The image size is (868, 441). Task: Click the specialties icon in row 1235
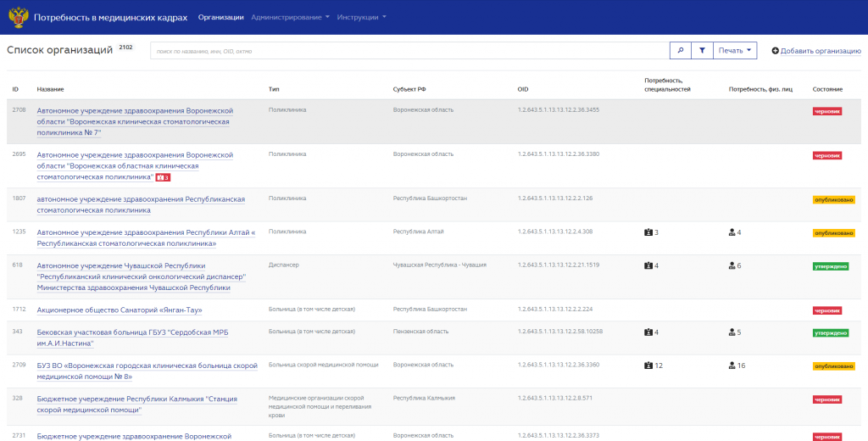coord(648,232)
